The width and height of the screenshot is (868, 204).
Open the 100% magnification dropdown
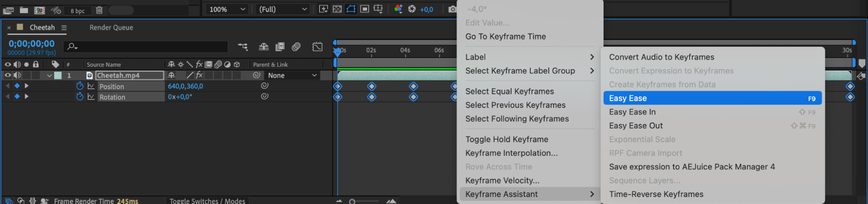pos(227,9)
